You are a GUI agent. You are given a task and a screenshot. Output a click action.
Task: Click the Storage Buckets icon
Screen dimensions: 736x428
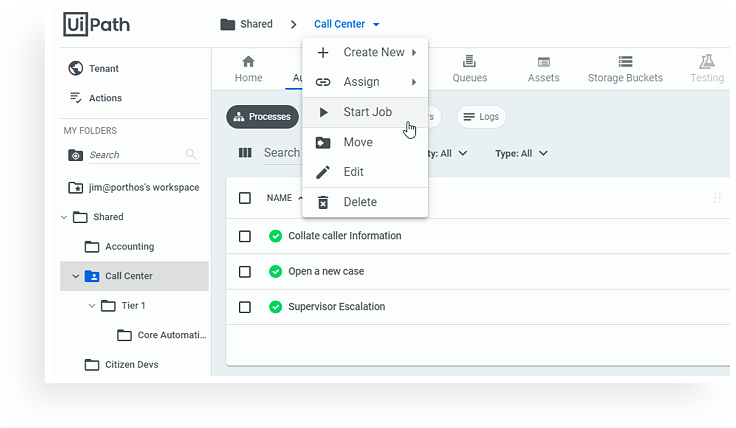pos(625,61)
